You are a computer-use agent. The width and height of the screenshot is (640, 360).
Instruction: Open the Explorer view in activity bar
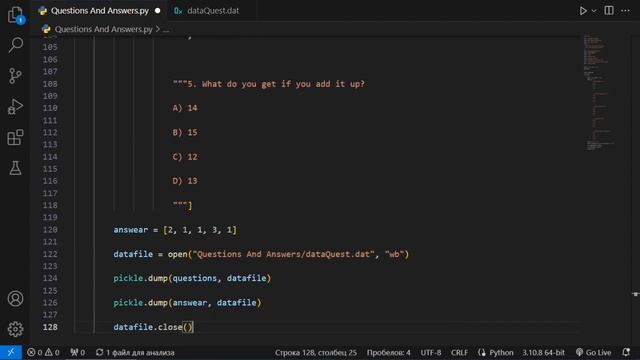(x=16, y=15)
